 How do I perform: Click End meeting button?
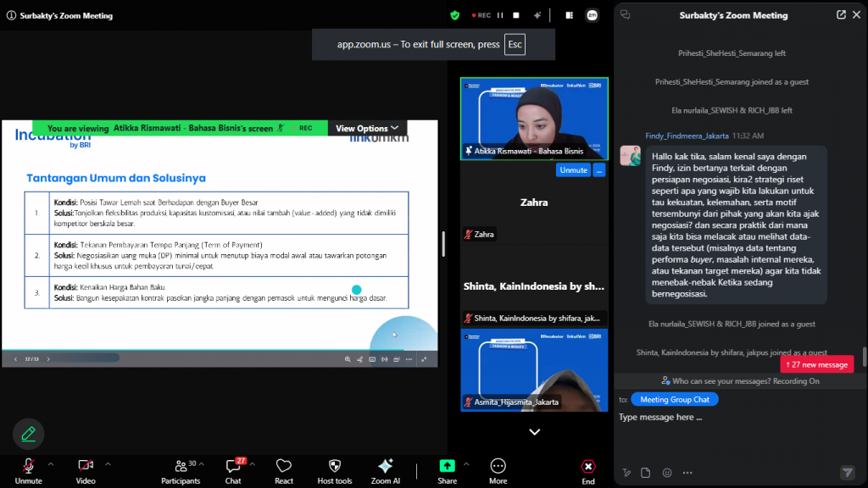tap(588, 471)
